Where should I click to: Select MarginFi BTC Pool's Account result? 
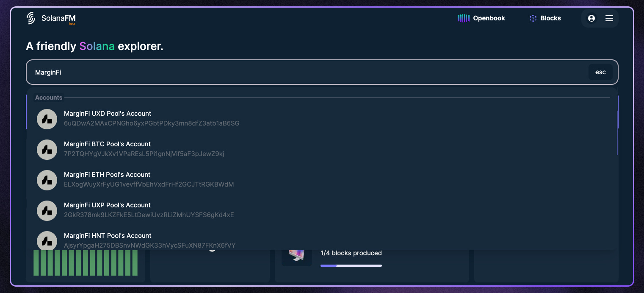(322, 149)
